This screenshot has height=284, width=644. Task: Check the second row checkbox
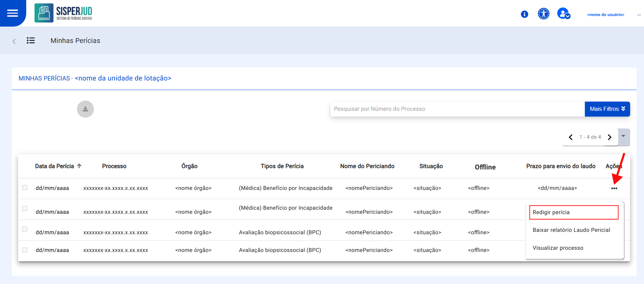25,208
